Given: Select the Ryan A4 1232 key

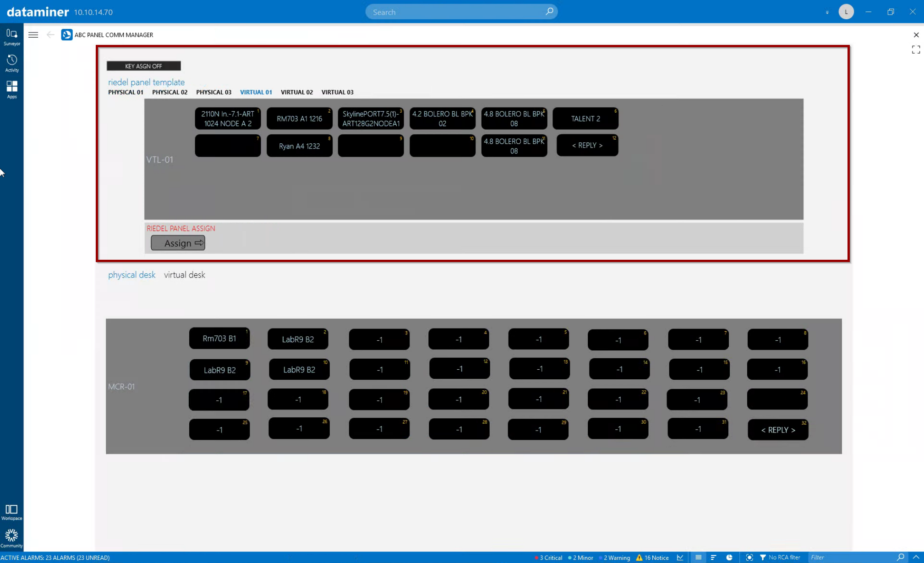Looking at the screenshot, I should tap(299, 146).
